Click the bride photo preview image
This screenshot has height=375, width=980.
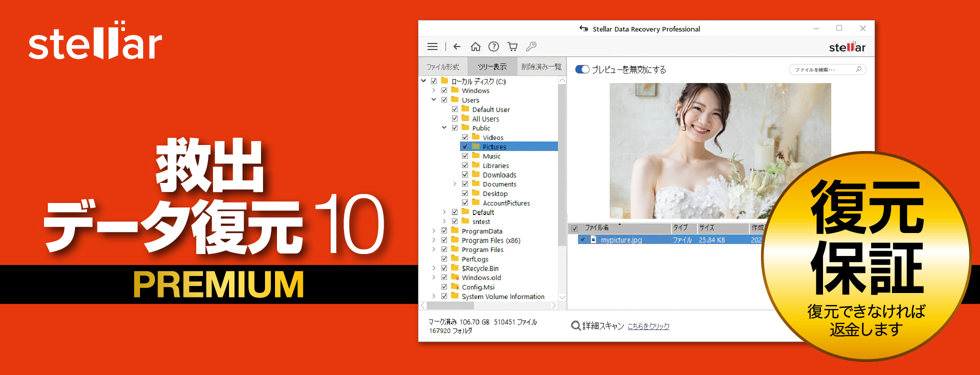point(720,150)
